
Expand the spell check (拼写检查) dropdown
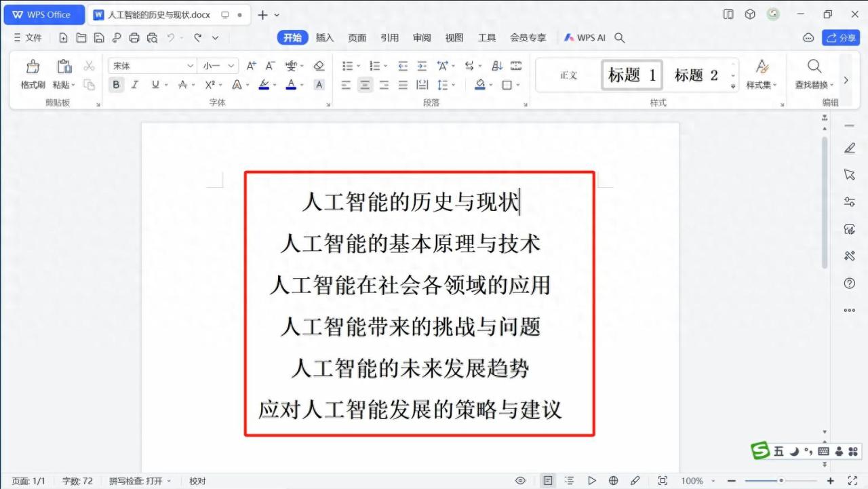tap(170, 481)
